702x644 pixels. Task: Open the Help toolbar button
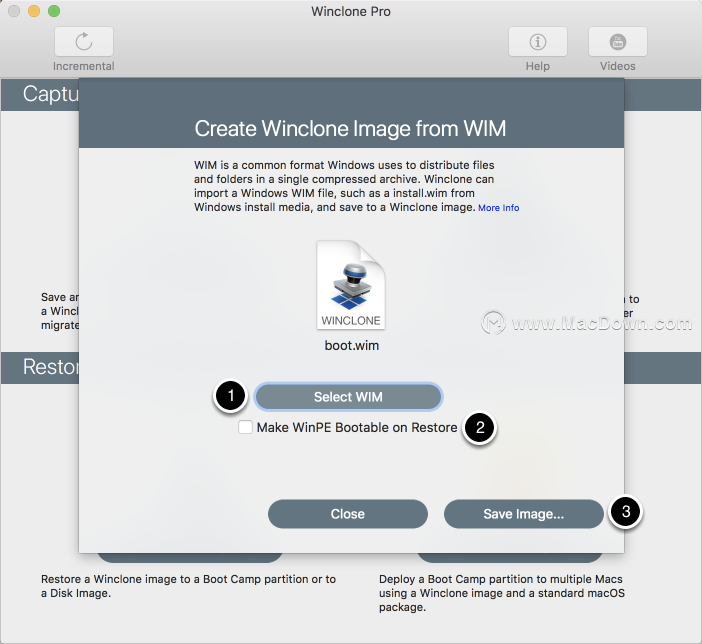pos(538,42)
